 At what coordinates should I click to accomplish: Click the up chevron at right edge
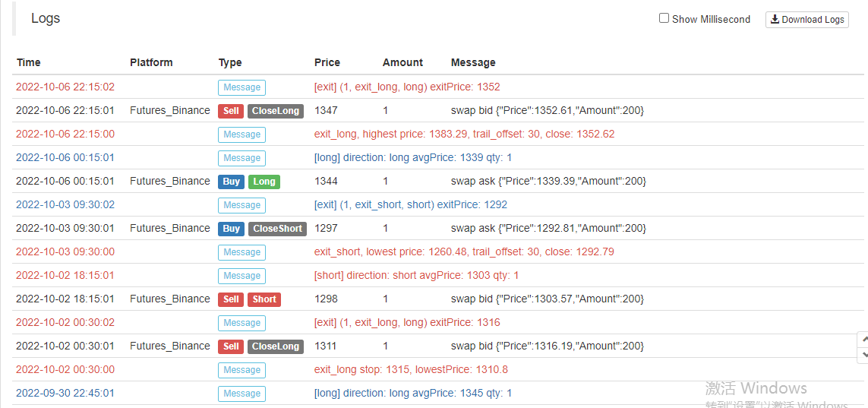[863, 340]
